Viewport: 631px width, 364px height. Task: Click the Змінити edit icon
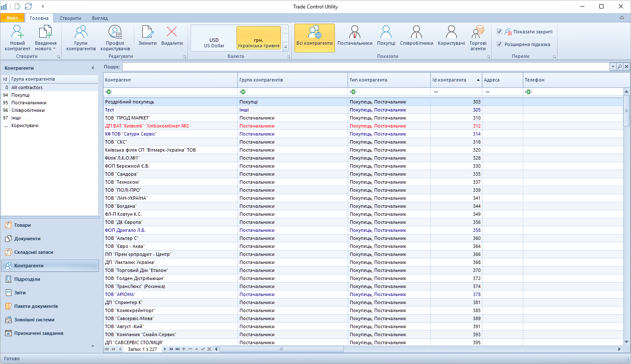point(147,33)
